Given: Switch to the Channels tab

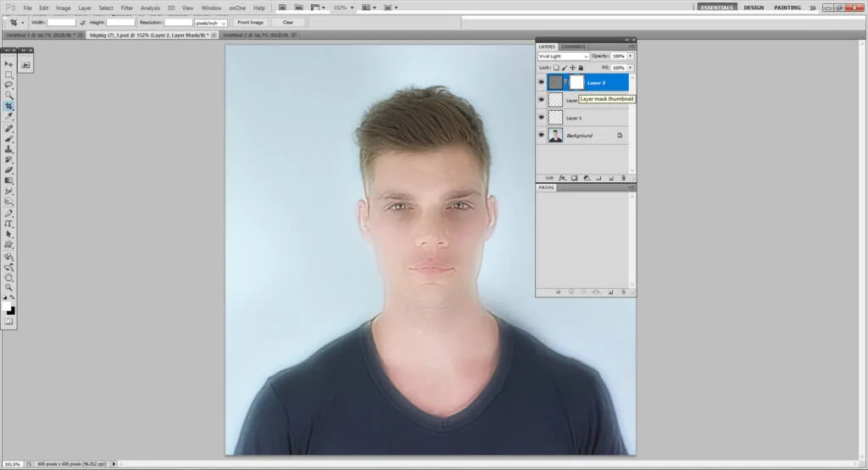Looking at the screenshot, I should tap(573, 47).
